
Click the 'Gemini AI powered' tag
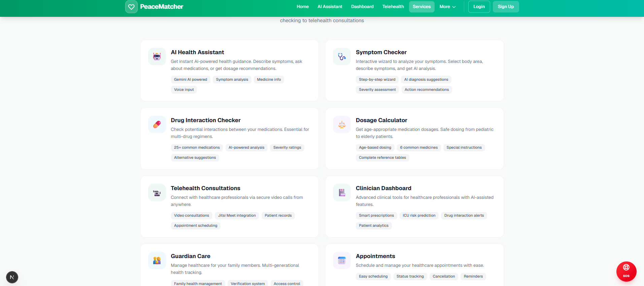tap(191, 80)
